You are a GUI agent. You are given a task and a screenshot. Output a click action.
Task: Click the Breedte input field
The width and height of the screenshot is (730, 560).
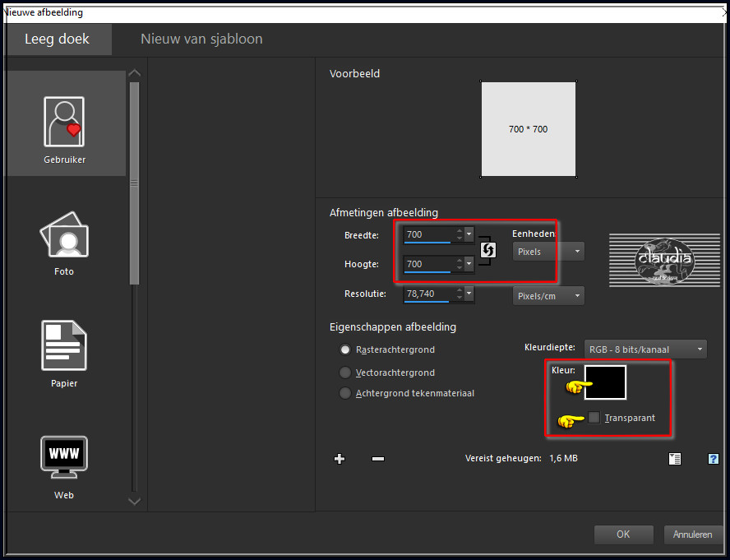point(429,234)
